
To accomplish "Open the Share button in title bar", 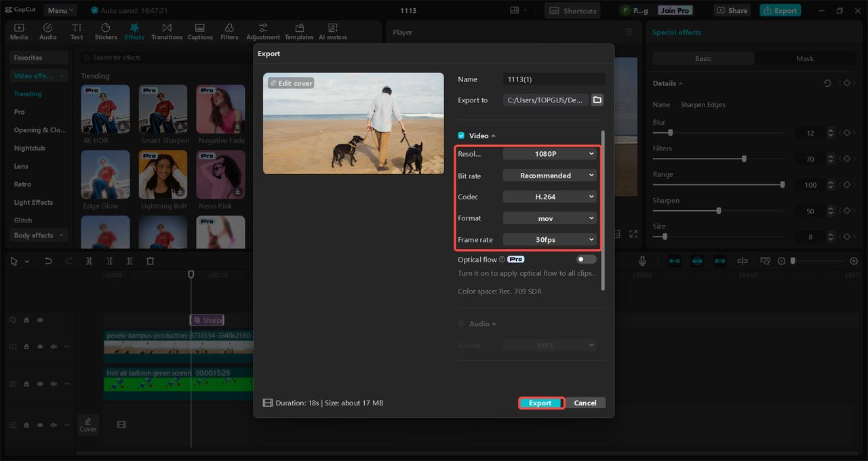I will pos(732,10).
